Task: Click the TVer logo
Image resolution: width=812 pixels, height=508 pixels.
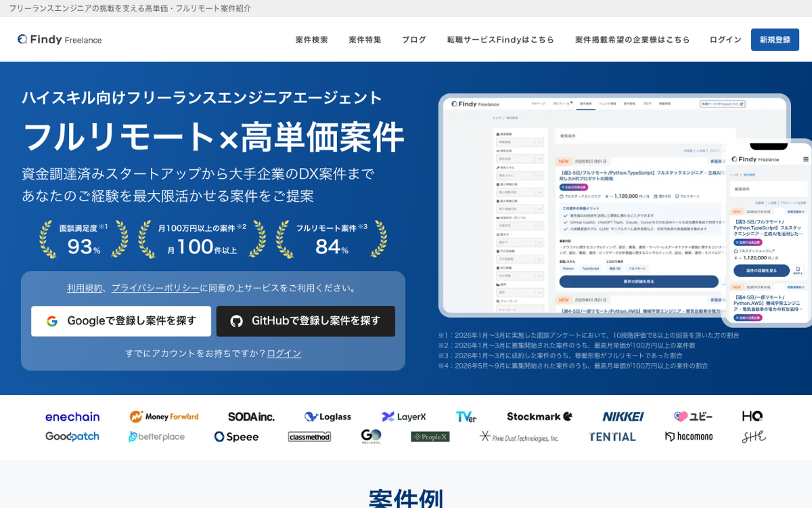Action: [466, 417]
